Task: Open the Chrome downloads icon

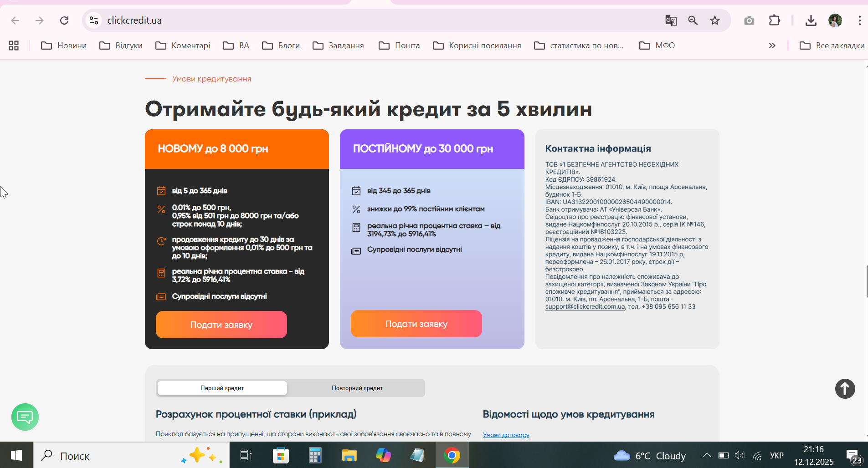Action: [811, 20]
